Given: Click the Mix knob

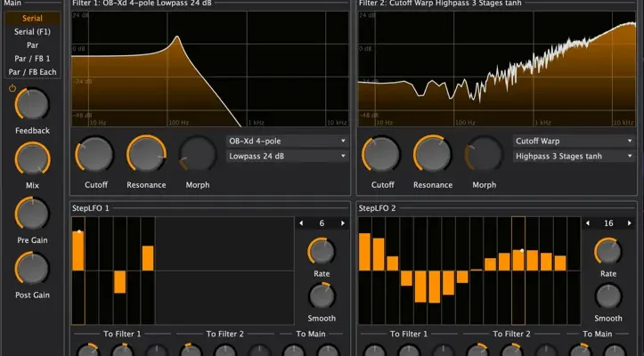Looking at the screenshot, I should pos(32,160).
